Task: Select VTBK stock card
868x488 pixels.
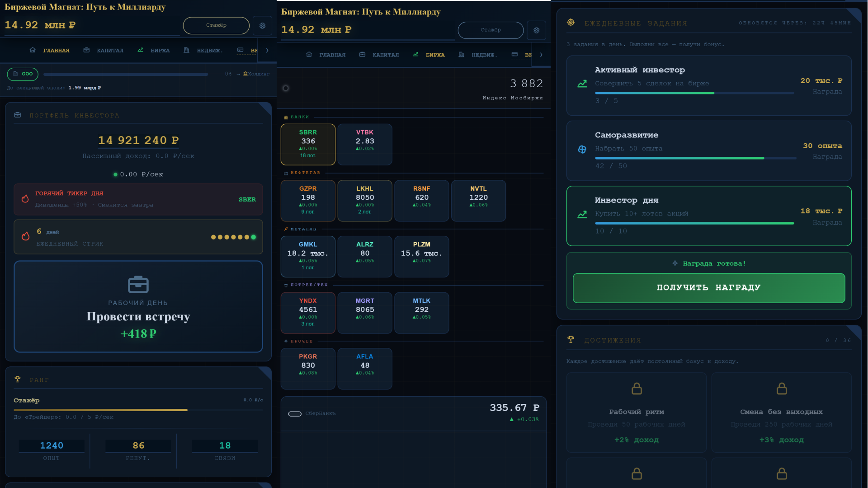Action: 365,144
